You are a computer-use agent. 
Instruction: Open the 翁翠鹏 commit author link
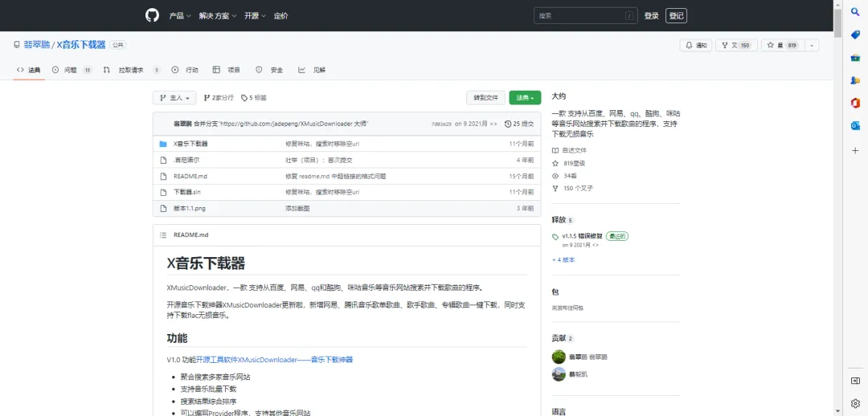[x=182, y=124]
